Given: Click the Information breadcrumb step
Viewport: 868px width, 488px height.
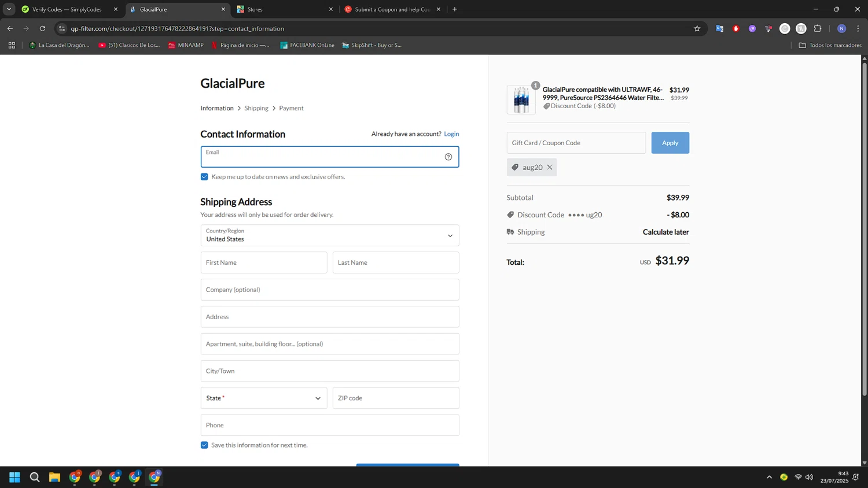Looking at the screenshot, I should (217, 108).
